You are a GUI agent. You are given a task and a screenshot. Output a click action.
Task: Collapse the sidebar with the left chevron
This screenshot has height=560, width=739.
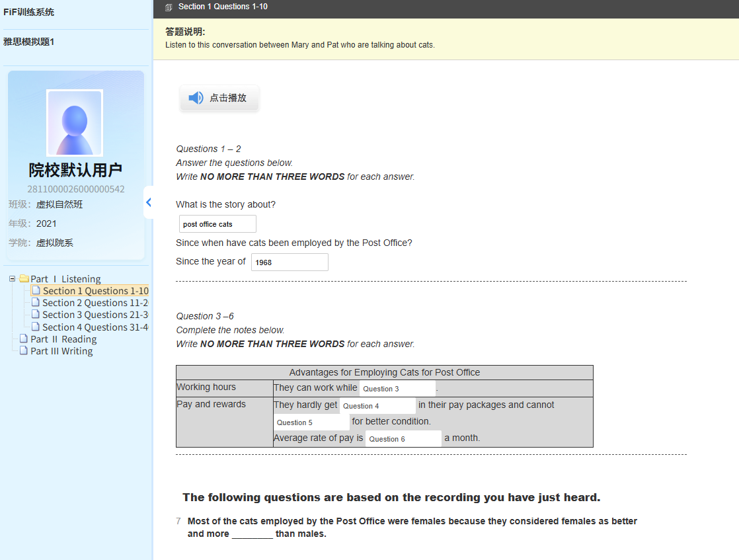tap(149, 202)
